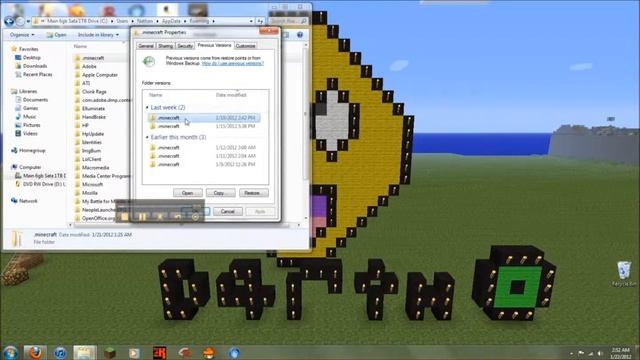Click the address bar refresh button
This screenshot has height=360, width=640.
click(x=260, y=21)
